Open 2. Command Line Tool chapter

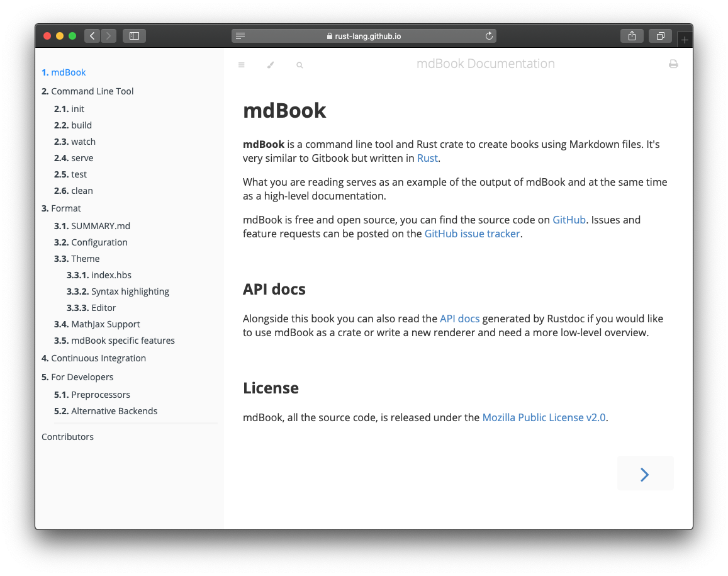click(87, 91)
